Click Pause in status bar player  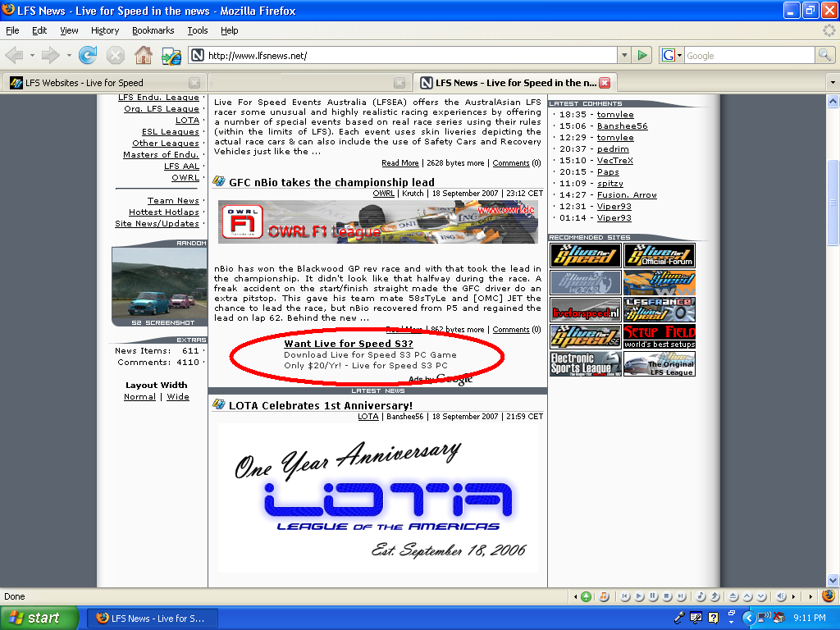[652, 596]
